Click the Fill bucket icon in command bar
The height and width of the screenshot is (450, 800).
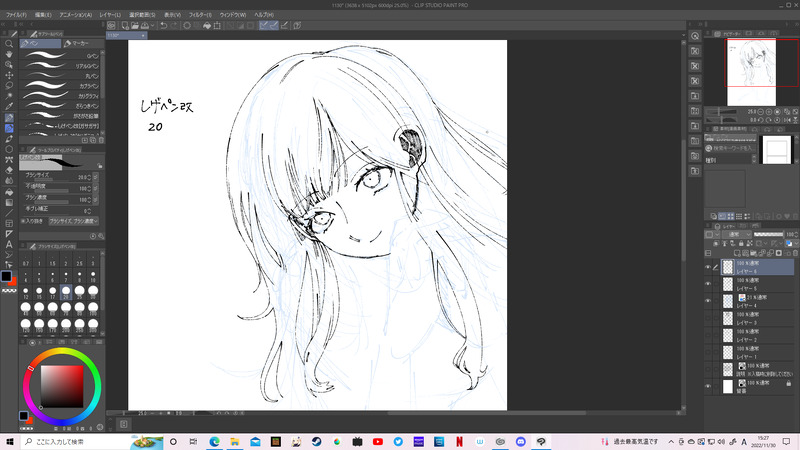pos(207,26)
